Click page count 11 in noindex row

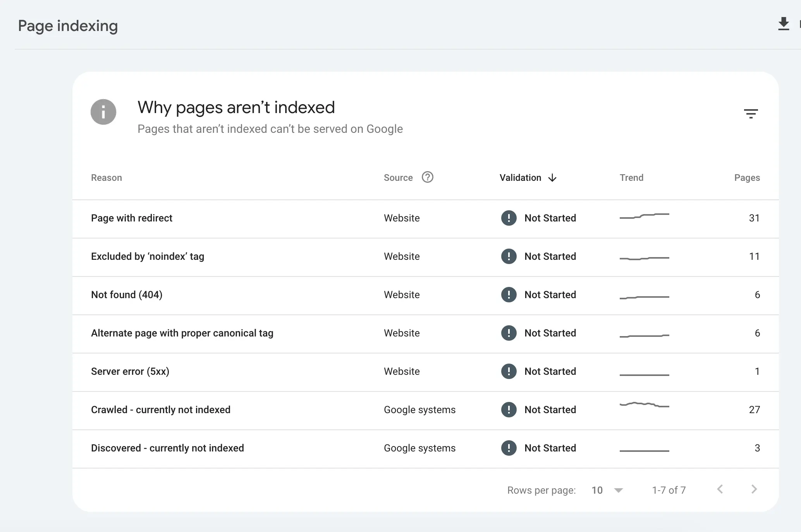tap(754, 256)
